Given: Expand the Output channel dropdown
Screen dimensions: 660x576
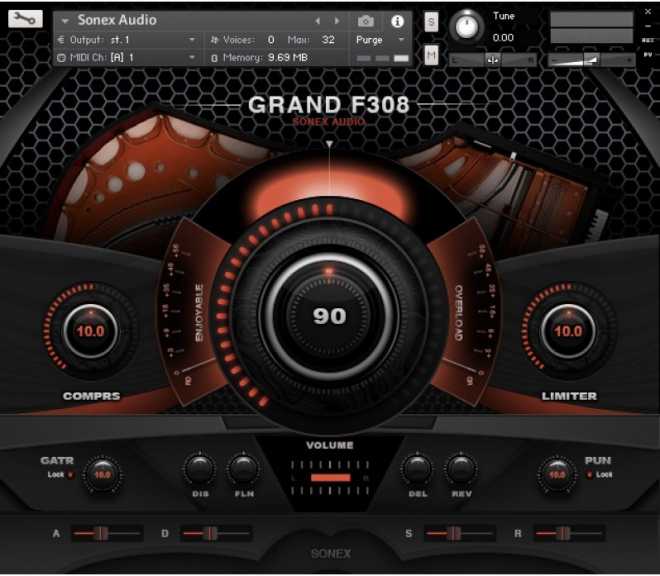Looking at the screenshot, I should (x=192, y=39).
